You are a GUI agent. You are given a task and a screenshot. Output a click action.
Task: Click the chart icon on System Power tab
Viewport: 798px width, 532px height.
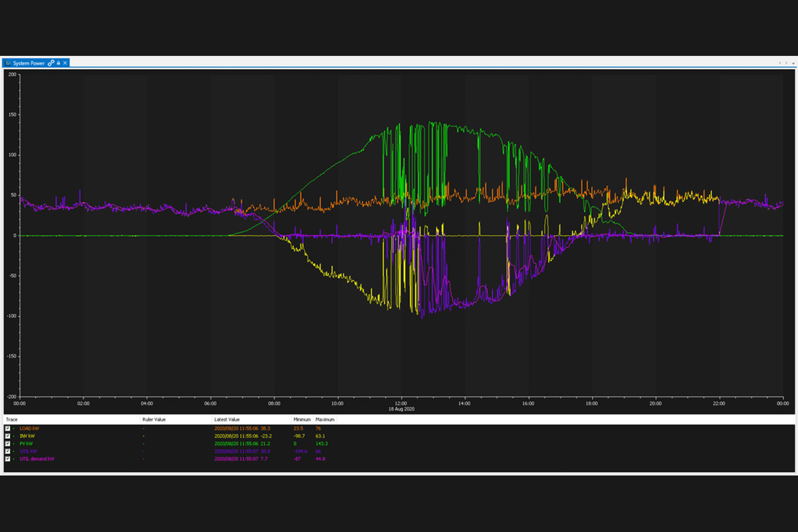click(x=9, y=63)
